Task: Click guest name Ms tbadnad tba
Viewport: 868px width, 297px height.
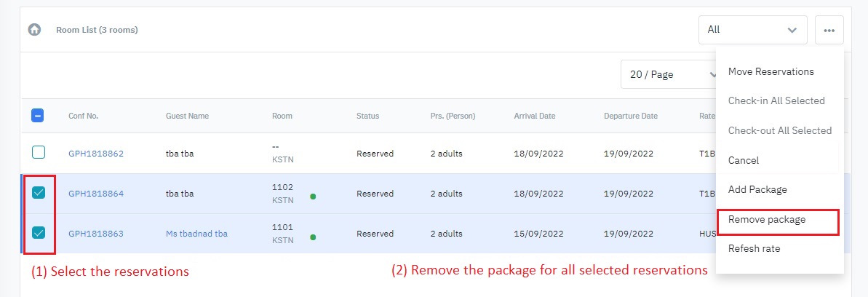Action: 196,234
